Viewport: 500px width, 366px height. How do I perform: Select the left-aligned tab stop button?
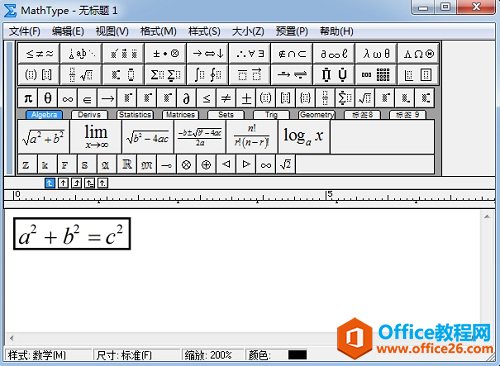pos(50,183)
